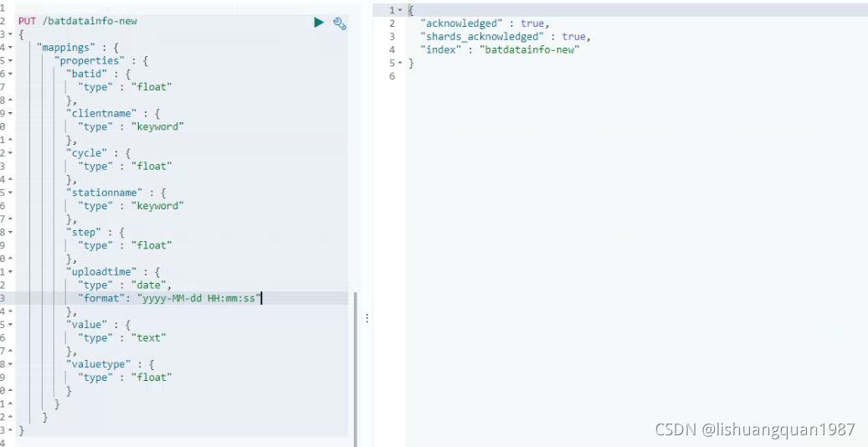This screenshot has height=447, width=868.
Task: Collapse the response JSON root object
Action: [400, 10]
